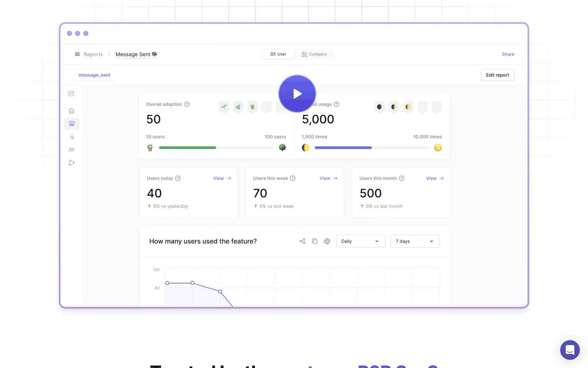Expand the 7 days range selector
This screenshot has height=368, width=588.
[415, 241]
